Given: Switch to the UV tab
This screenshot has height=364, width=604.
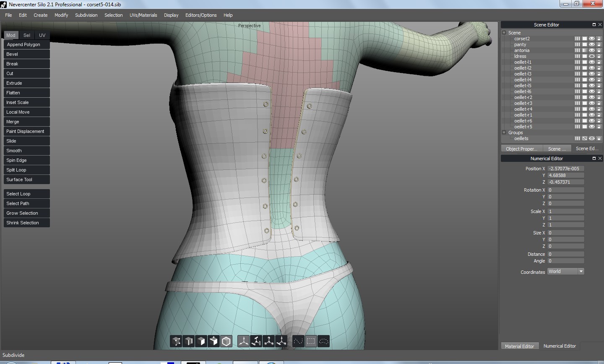Looking at the screenshot, I should pyautogui.click(x=42, y=35).
